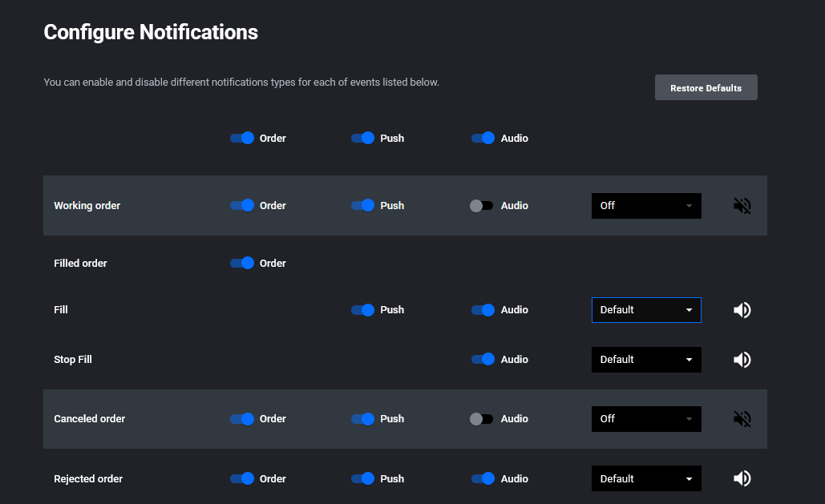The height and width of the screenshot is (504, 825).
Task: Click the Filled order row label
Action: point(80,263)
